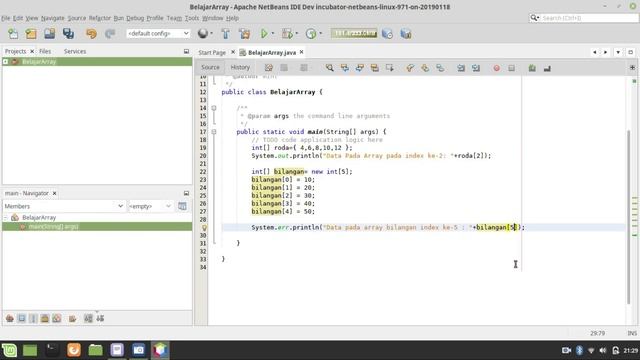
Task: Toggle Show Inherited Members filter
Action: (x=10, y=318)
